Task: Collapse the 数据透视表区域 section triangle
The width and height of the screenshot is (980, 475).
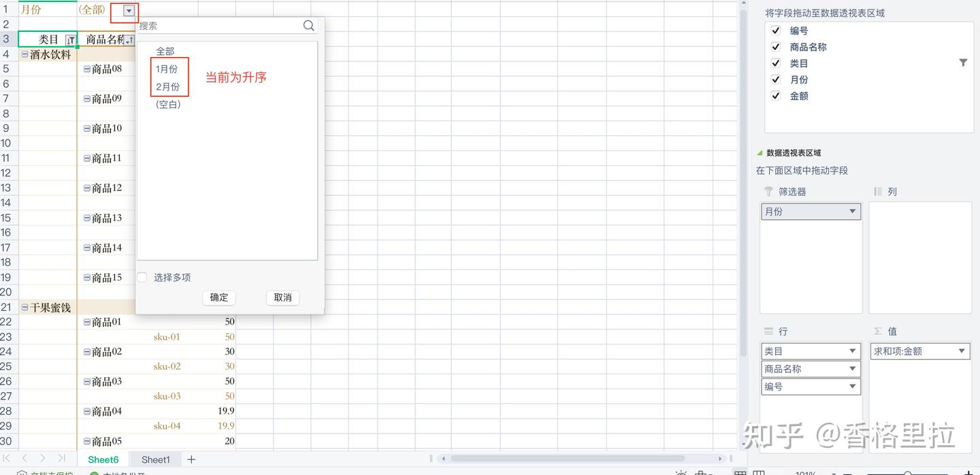Action: click(759, 153)
